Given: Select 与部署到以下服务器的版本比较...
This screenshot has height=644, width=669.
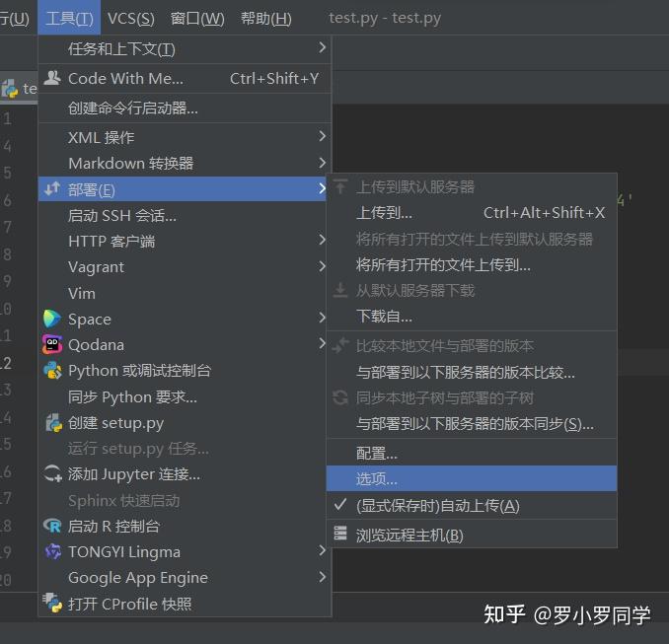Looking at the screenshot, I should tap(472, 373).
